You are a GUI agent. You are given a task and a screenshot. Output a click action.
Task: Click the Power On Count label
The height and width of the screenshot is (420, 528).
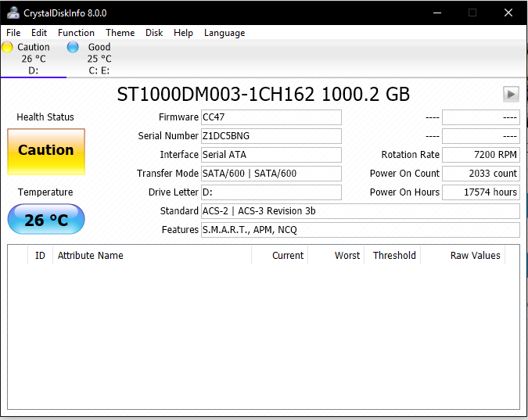[x=404, y=174]
